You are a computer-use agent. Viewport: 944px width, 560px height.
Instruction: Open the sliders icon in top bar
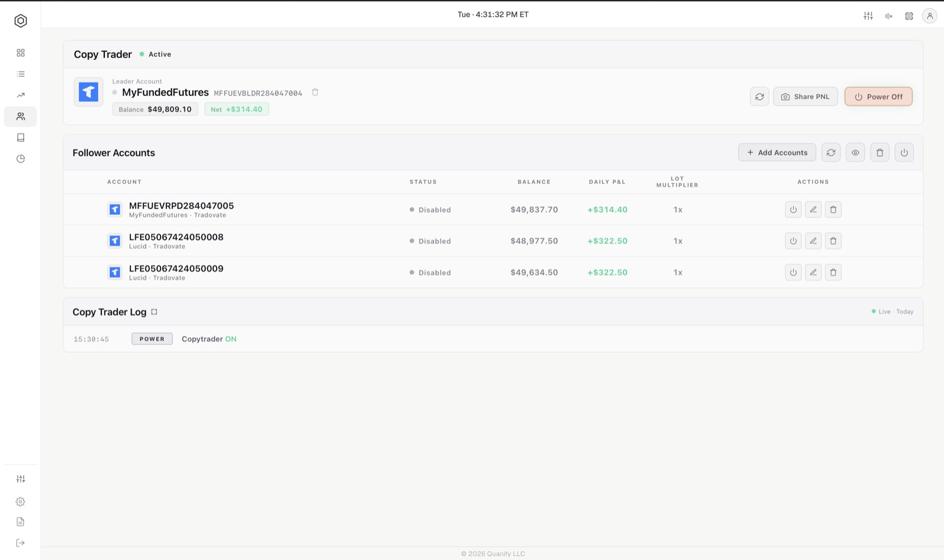point(868,16)
